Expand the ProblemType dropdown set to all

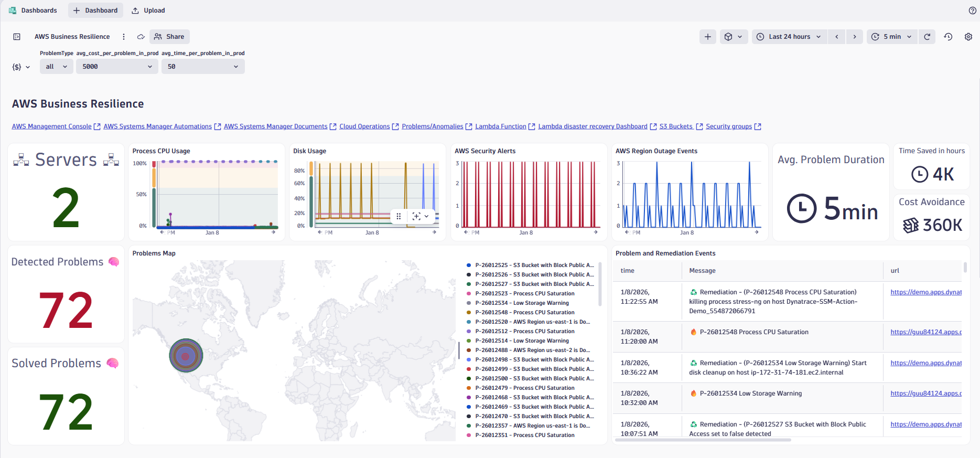pos(57,67)
